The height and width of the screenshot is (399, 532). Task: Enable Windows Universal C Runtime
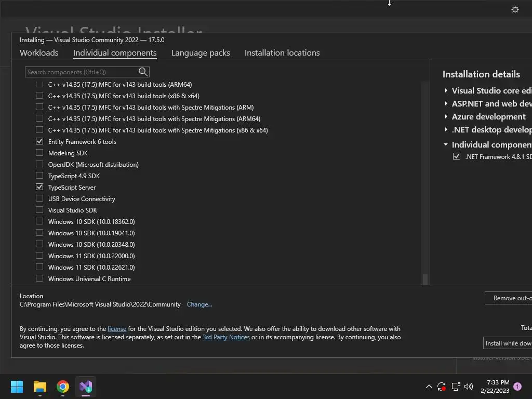tap(39, 278)
